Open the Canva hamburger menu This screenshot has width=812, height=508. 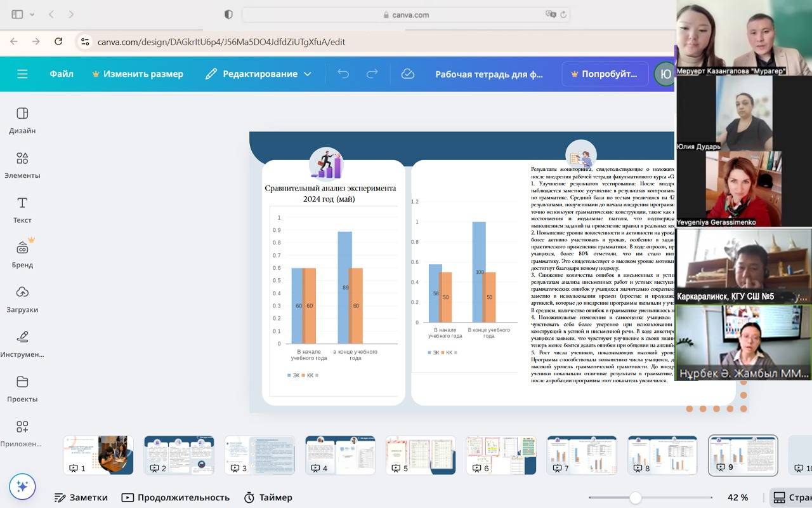tap(22, 74)
